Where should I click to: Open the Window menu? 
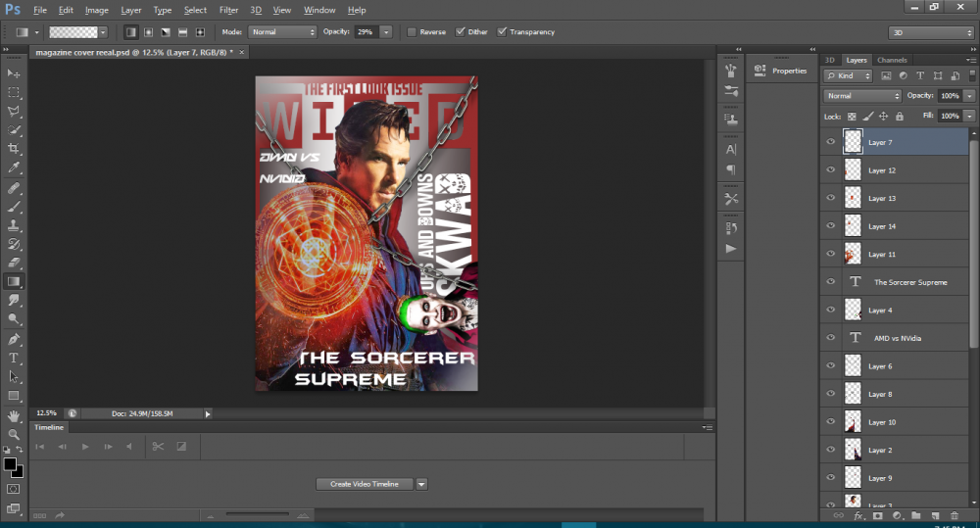tap(319, 10)
